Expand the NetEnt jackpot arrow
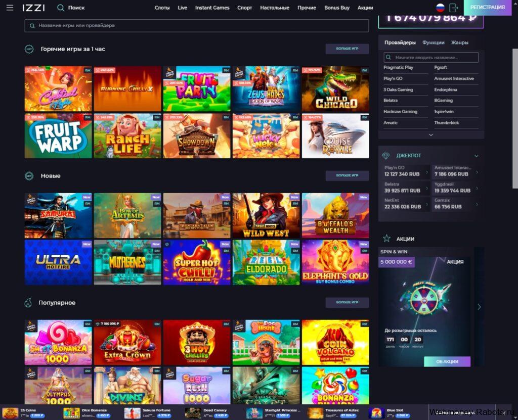Viewport: 518px width, 420px height. (426, 204)
